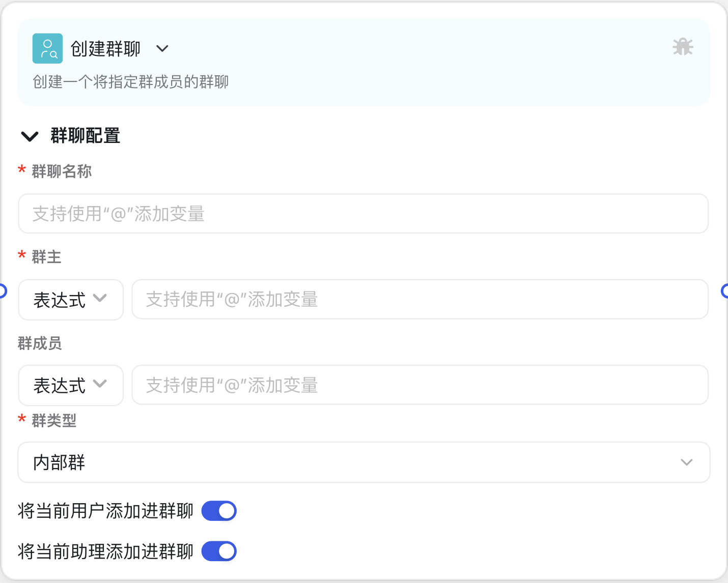This screenshot has height=583, width=728.
Task: Open the 群主 表达式 type dropdown
Action: pyautogui.click(x=71, y=300)
